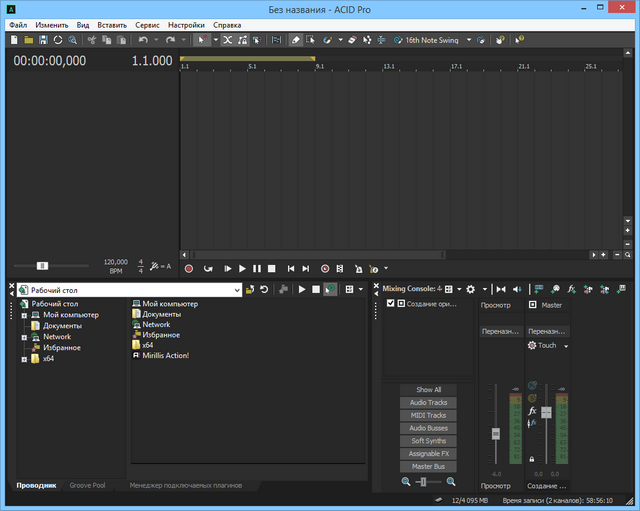
Task: Click the Undo arrow in the toolbar
Action: click(x=144, y=40)
